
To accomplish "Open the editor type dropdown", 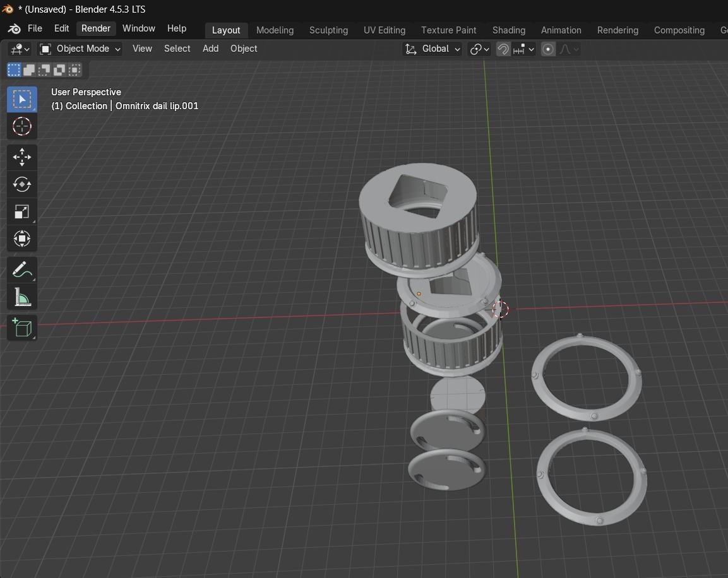I will point(20,49).
